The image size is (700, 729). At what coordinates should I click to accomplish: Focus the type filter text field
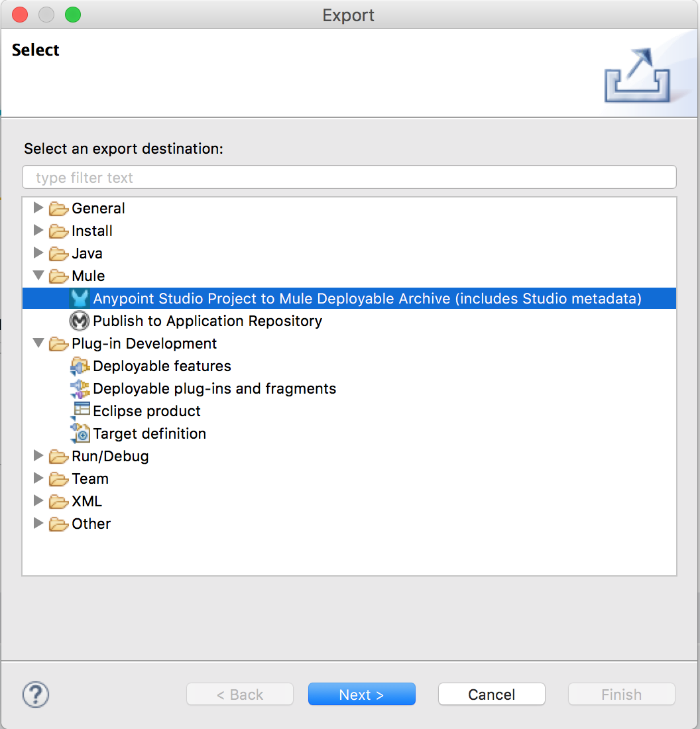(349, 178)
